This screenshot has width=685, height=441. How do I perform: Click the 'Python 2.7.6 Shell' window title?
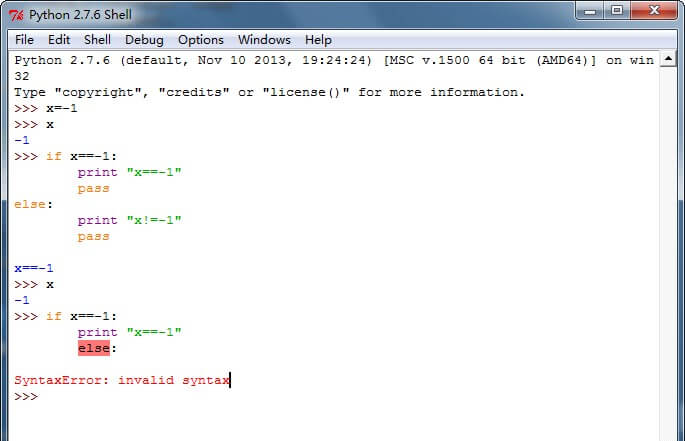tap(80, 15)
